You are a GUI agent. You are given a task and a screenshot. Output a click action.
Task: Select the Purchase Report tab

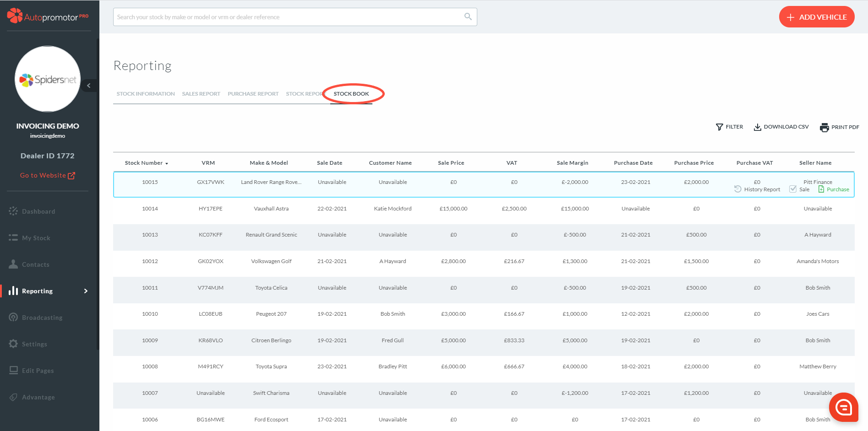pos(253,94)
